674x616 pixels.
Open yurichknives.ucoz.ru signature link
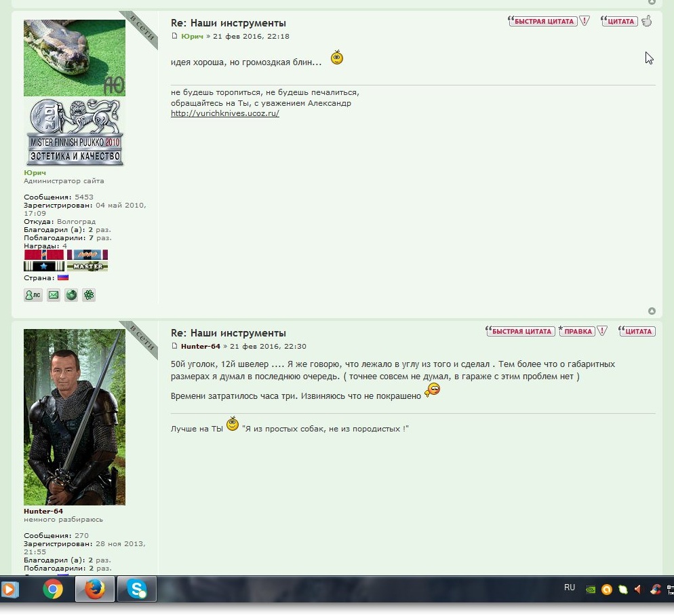225,113
